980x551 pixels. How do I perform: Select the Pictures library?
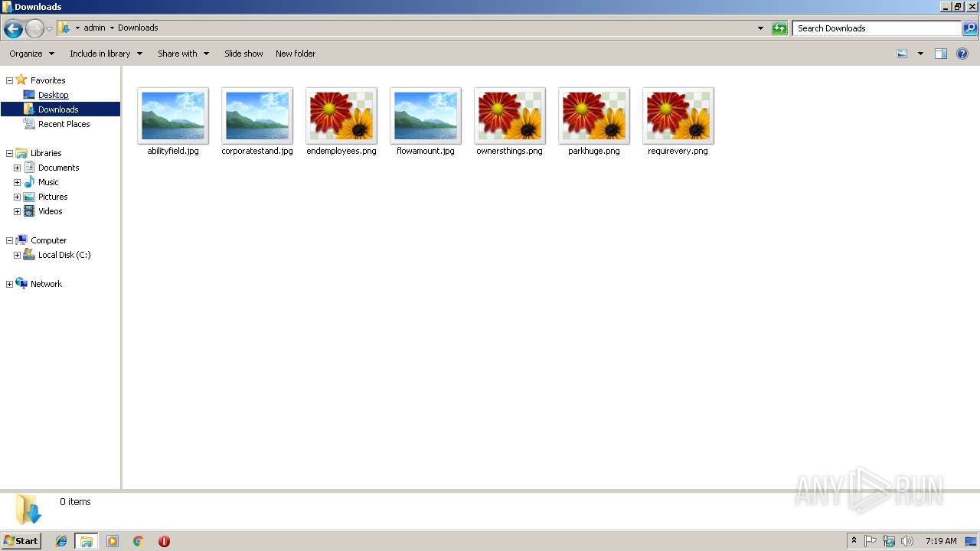coord(53,197)
